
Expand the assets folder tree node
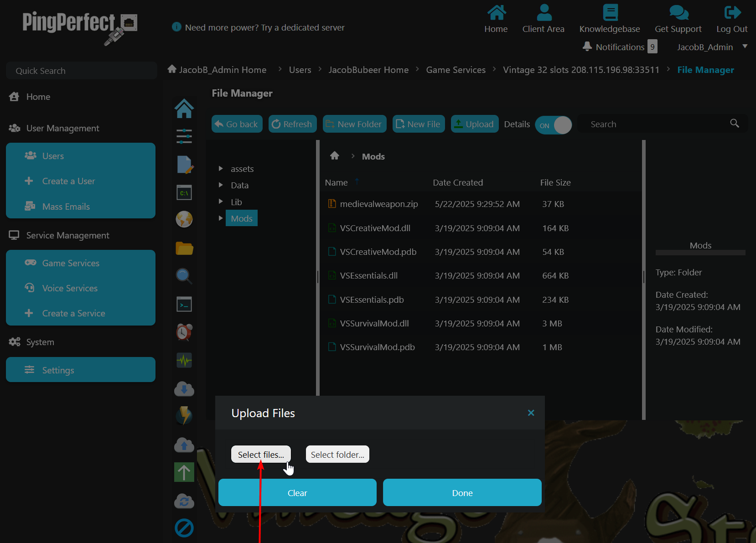point(221,169)
